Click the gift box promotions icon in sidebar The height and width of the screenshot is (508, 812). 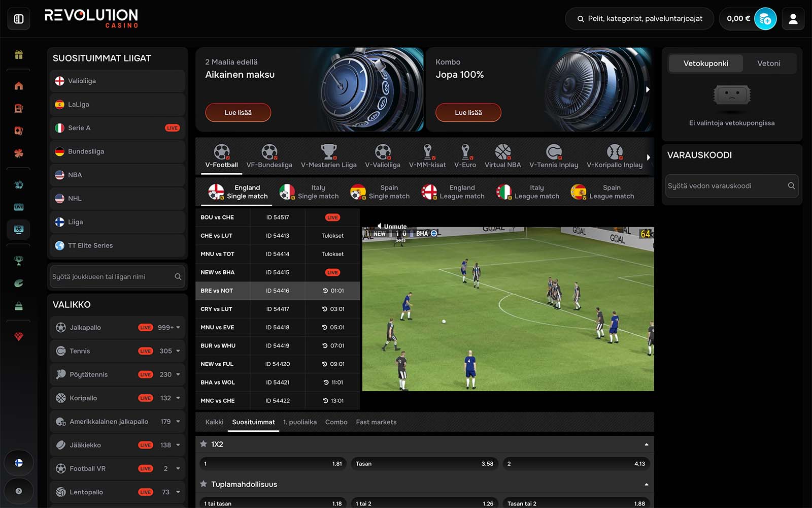coord(19,55)
